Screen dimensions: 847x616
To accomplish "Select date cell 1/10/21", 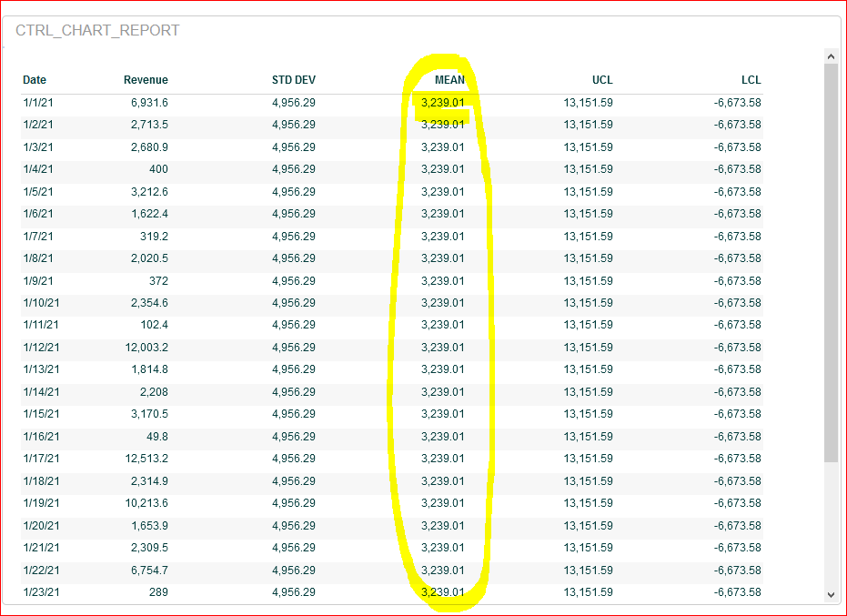I will tap(42, 303).
